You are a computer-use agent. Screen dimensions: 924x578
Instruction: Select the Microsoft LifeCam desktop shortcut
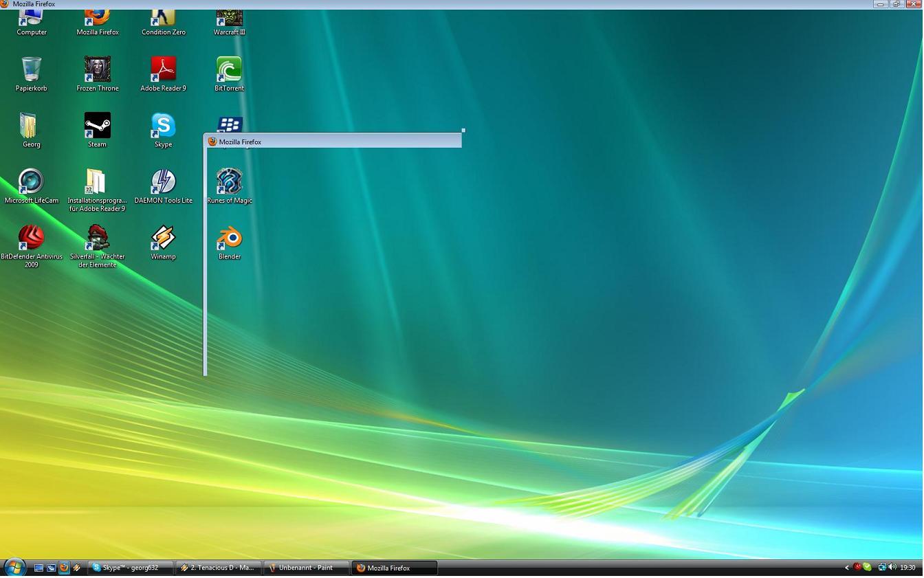coord(32,187)
